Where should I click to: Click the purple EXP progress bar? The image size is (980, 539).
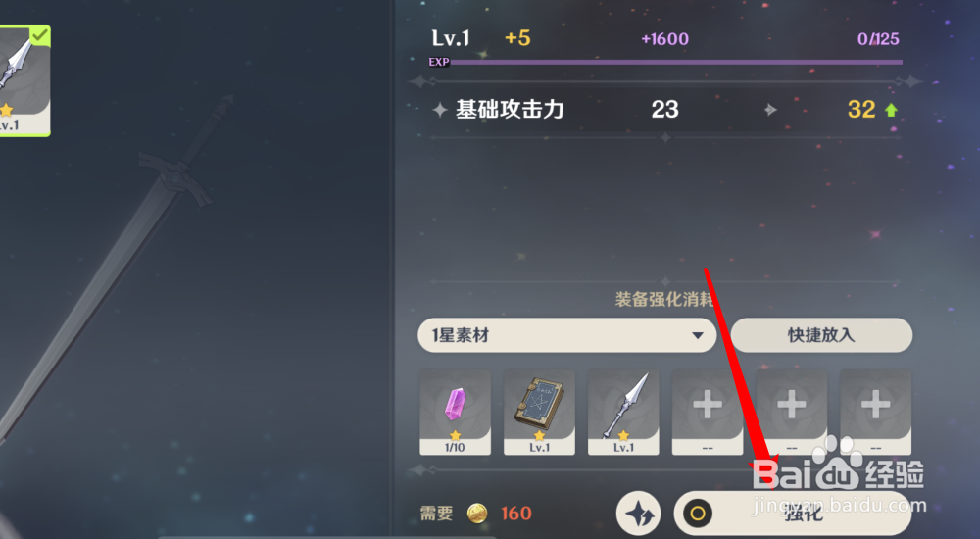pos(676,62)
